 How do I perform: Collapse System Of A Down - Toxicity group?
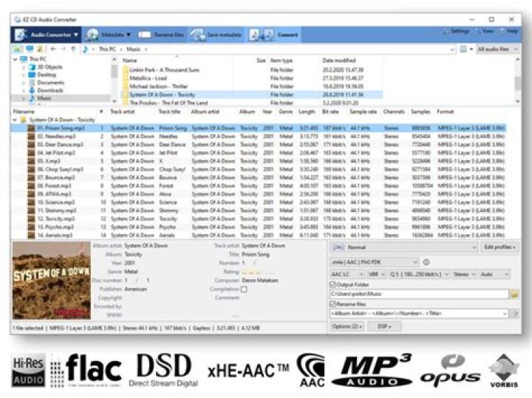15,120
